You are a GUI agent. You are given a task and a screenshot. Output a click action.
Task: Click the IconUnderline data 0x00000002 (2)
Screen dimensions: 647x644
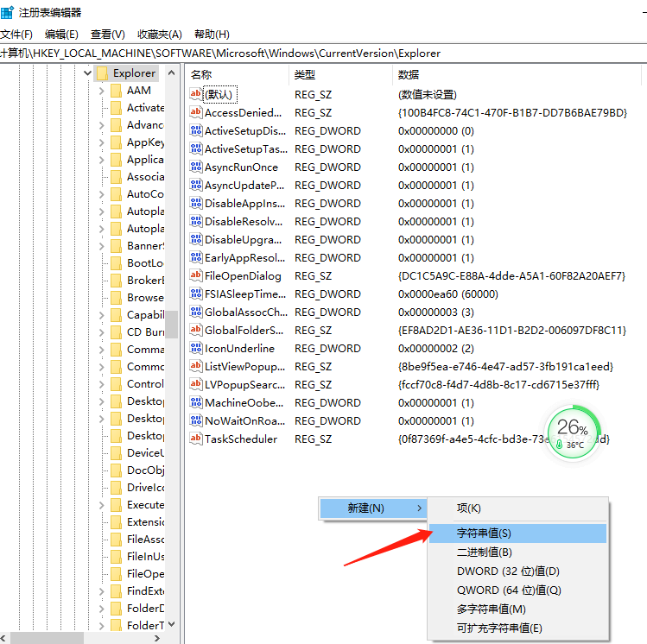(x=436, y=349)
